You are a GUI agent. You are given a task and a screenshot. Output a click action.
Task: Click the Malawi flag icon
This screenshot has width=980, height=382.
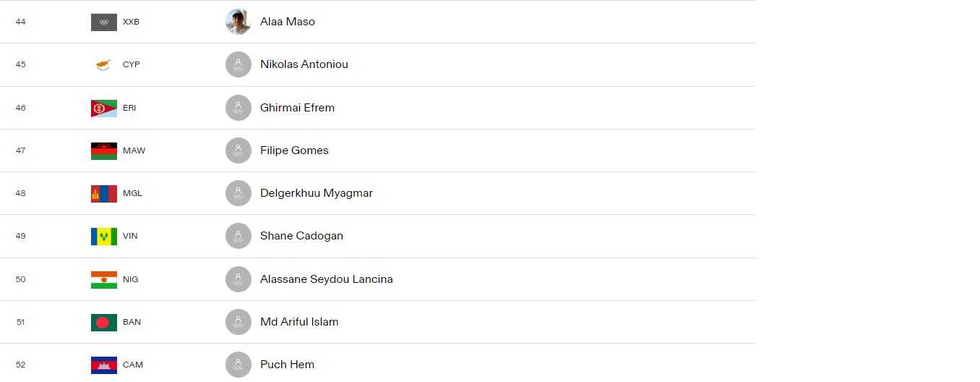point(104,150)
